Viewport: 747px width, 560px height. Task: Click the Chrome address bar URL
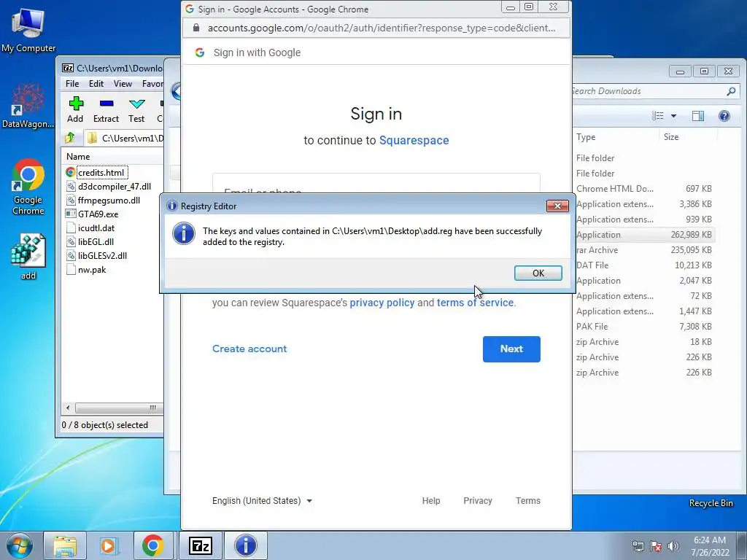coord(381,28)
